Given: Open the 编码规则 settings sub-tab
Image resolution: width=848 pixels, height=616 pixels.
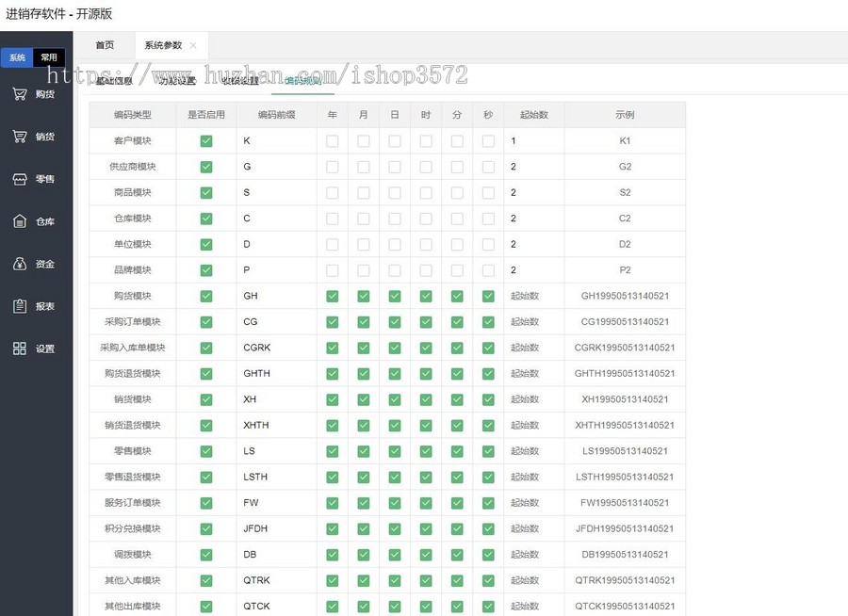Looking at the screenshot, I should [x=302, y=81].
